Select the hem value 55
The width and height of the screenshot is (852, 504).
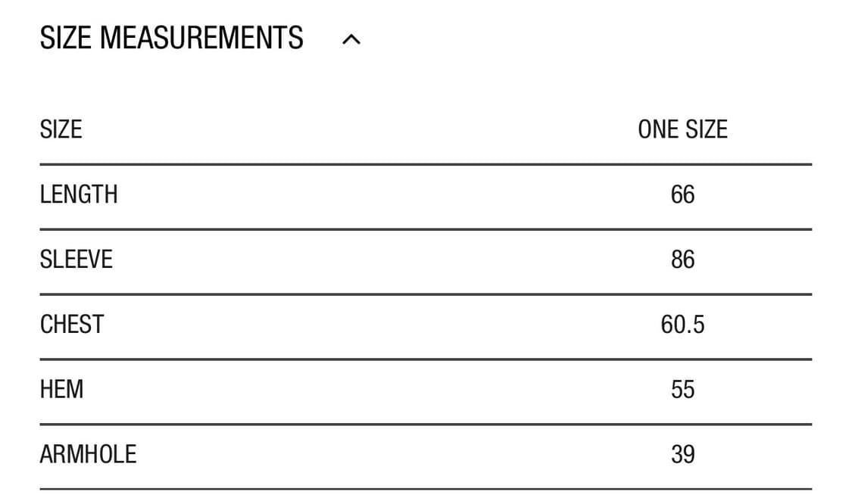click(682, 390)
